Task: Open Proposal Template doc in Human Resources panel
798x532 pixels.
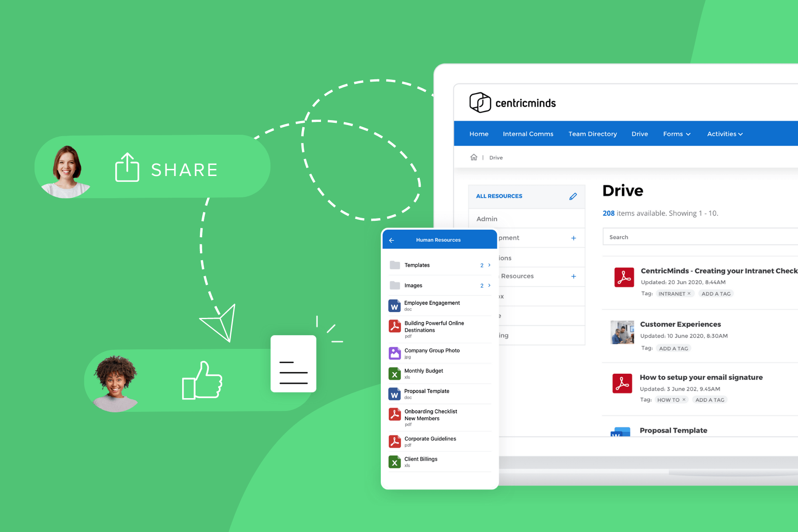Action: click(x=440, y=394)
